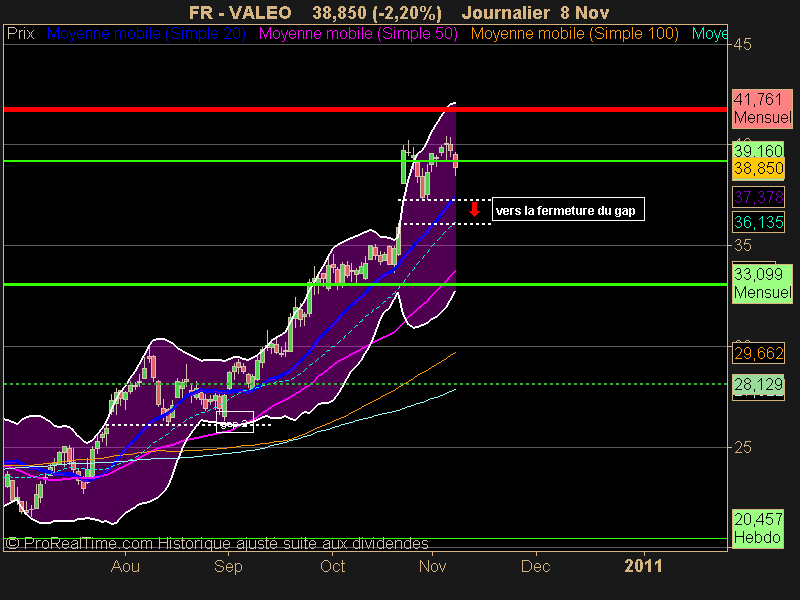The height and width of the screenshot is (600, 800).
Task: Click the "38,850 (-2,20%)" quote in the title
Action: click(377, 12)
